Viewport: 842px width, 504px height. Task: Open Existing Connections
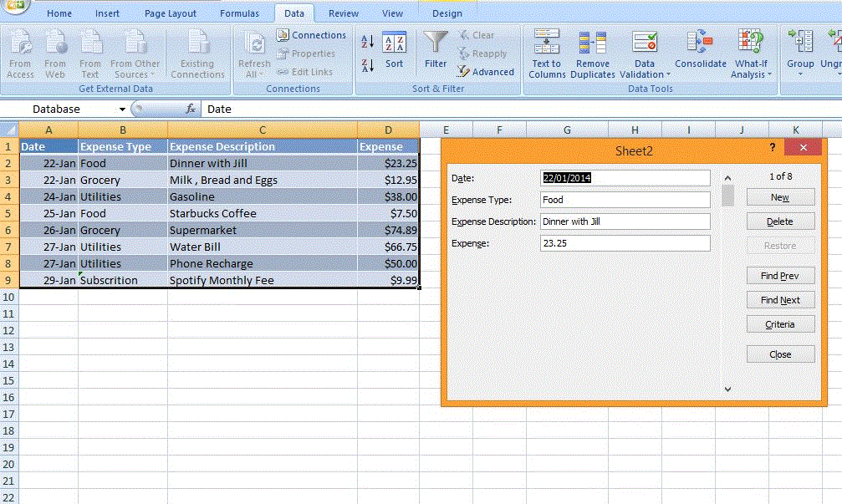pos(197,50)
